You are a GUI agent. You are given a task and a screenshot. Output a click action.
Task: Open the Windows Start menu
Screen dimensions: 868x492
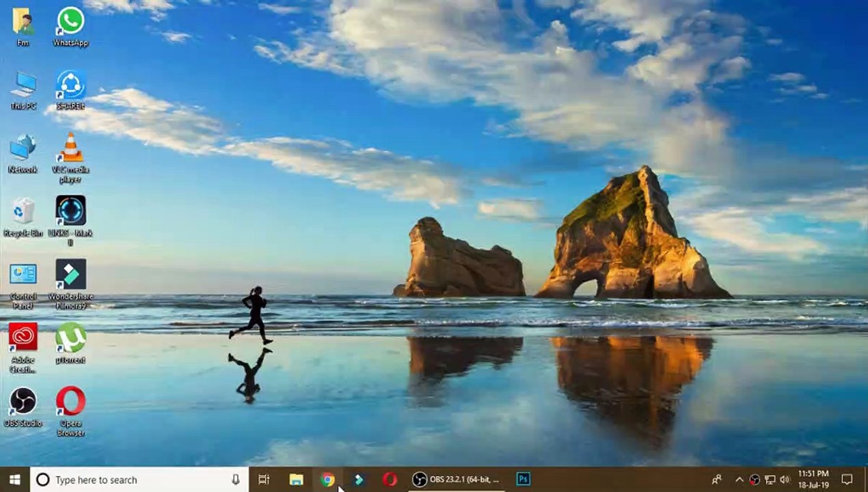15,480
